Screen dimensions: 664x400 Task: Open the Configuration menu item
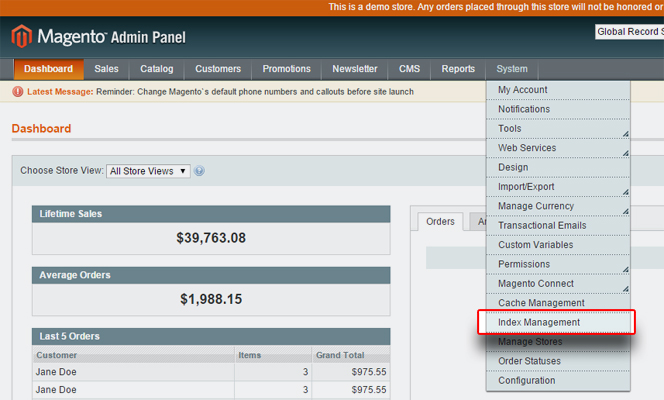coord(526,381)
